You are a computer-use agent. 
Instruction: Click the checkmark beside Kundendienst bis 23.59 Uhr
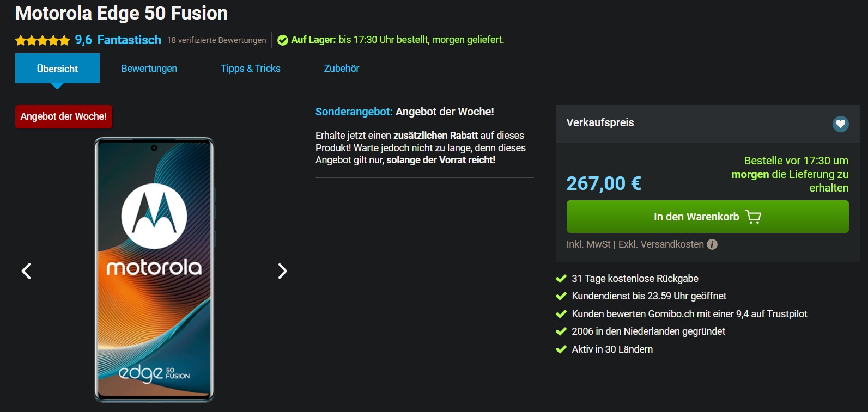561,296
